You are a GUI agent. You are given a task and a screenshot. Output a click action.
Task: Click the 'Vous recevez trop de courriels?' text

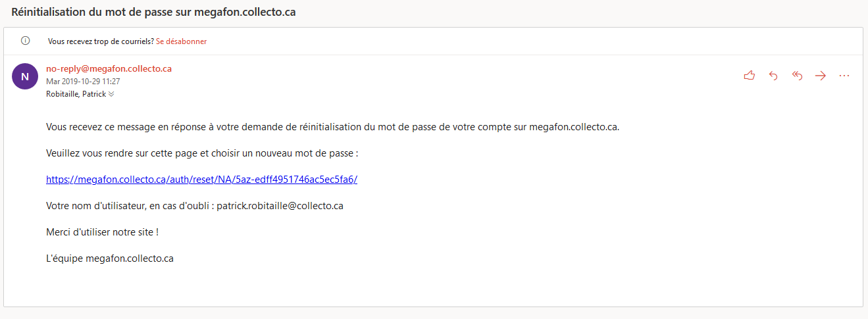point(101,41)
